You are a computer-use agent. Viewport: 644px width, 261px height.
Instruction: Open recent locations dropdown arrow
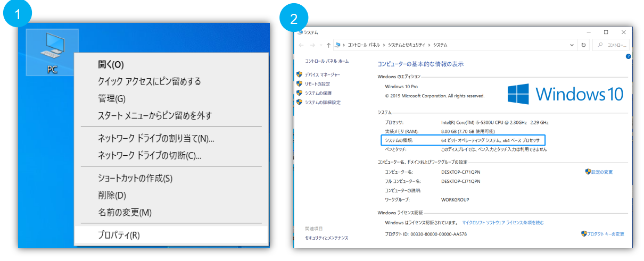pos(321,45)
